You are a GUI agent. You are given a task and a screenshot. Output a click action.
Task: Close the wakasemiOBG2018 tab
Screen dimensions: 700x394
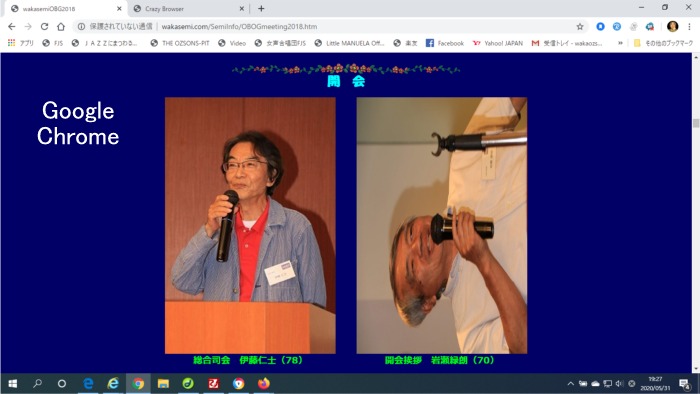click(x=119, y=8)
